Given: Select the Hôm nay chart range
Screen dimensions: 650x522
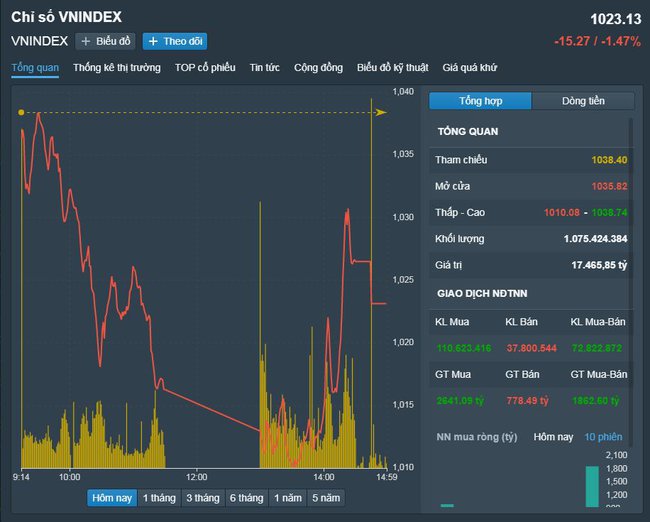Looking at the screenshot, I should pos(112,498).
